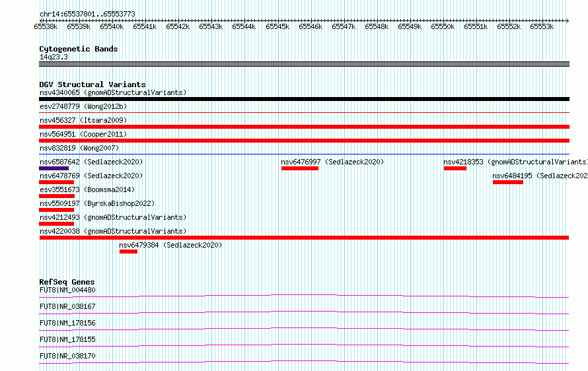Screen dimensions: 588x371
Task: Open nsv6476997 (Sedlazeck2020) variant
Action: tap(332, 162)
